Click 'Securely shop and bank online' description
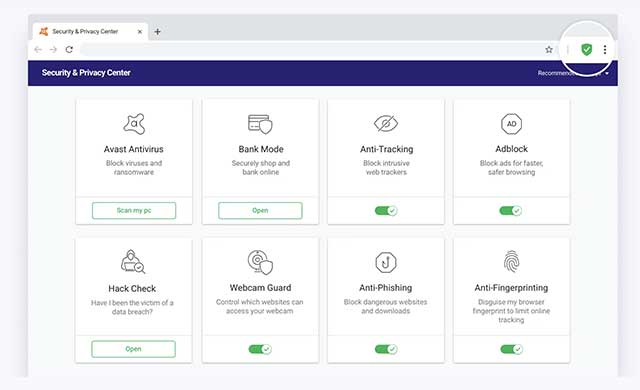The height and width of the screenshot is (390, 640). coord(261,168)
